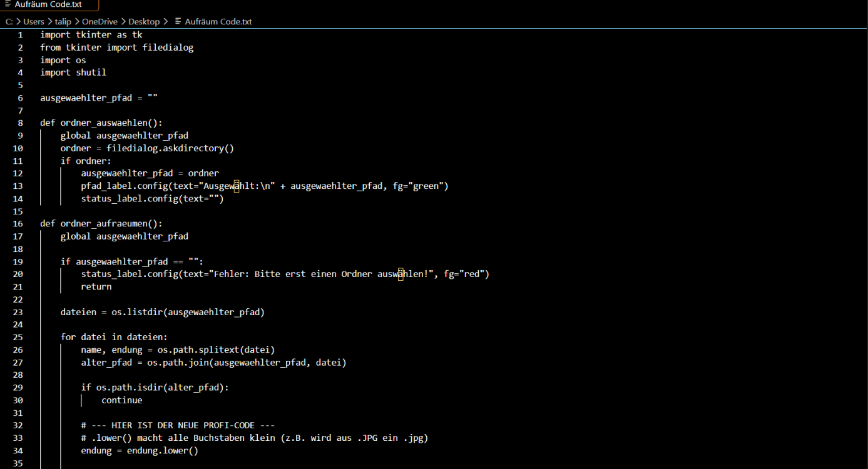Image resolution: width=868 pixels, height=469 pixels.
Task: Click "name, endung = os.path.splitext(datei)" line
Action: (x=178, y=350)
